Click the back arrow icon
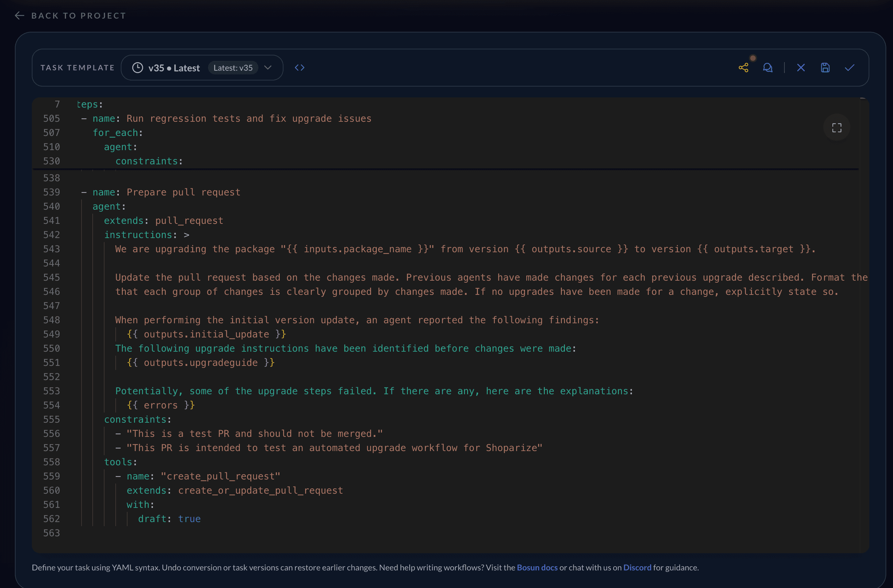 [x=20, y=16]
